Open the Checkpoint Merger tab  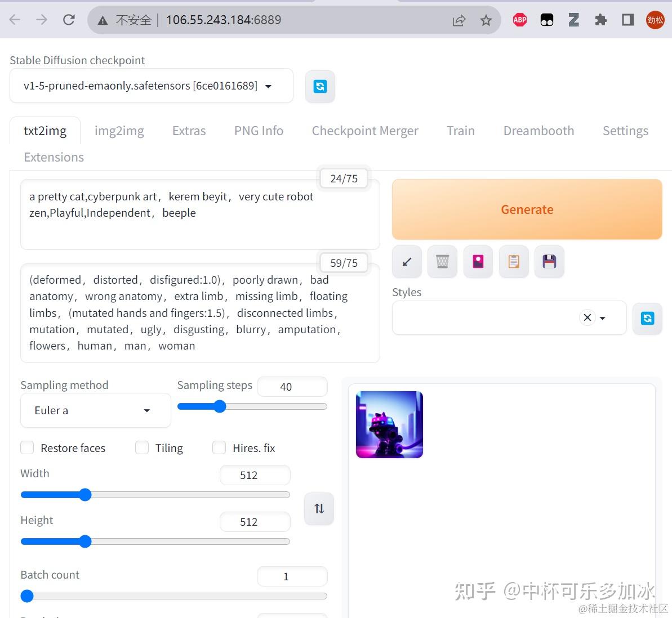click(365, 130)
